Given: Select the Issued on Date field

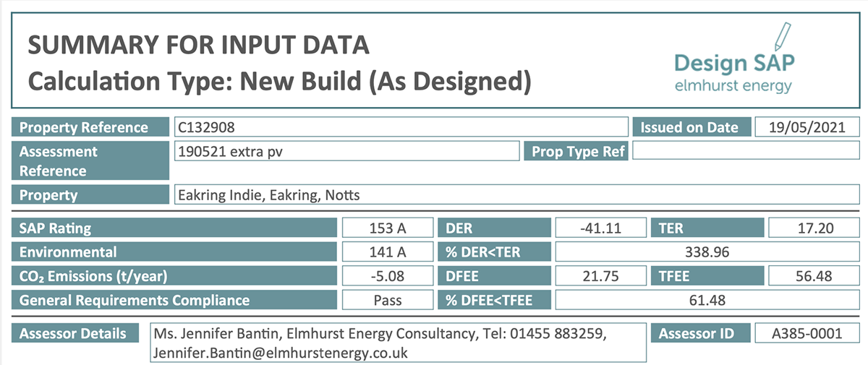Looking at the screenshot, I should pos(807,127).
